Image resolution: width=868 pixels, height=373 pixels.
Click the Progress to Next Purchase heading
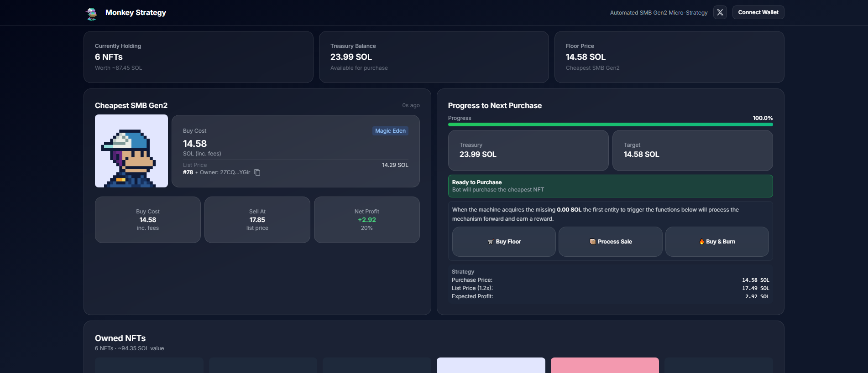point(495,105)
